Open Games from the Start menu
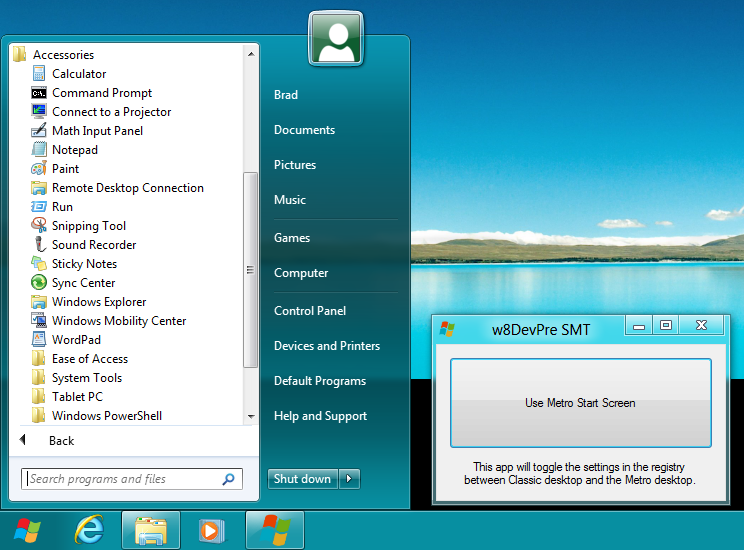The width and height of the screenshot is (744, 550). click(292, 238)
